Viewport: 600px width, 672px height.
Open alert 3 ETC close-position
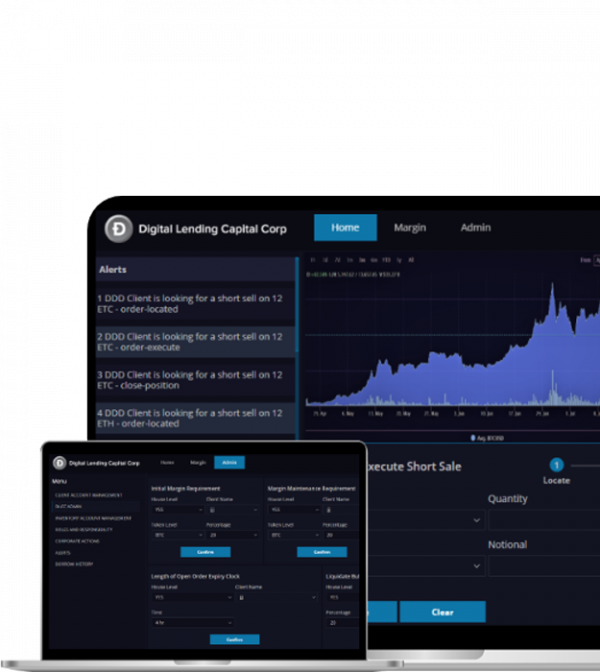(x=195, y=380)
